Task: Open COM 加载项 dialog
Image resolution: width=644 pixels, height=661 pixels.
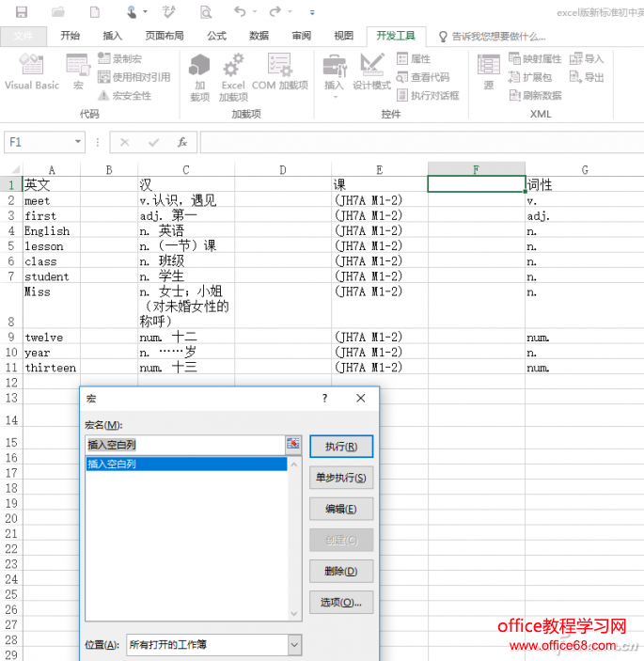Action: click(x=280, y=71)
